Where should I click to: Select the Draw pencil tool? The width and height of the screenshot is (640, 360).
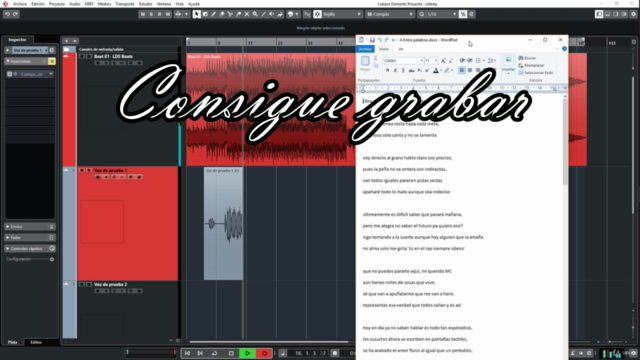click(x=213, y=14)
